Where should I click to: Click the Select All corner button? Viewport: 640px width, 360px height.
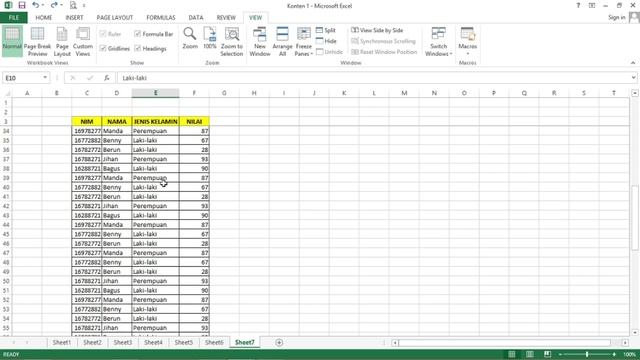pyautogui.click(x=6, y=93)
